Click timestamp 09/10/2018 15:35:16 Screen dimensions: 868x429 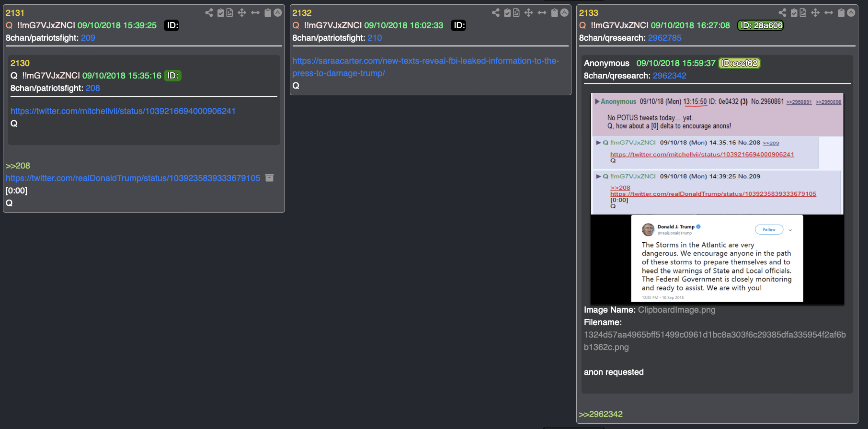click(x=122, y=76)
